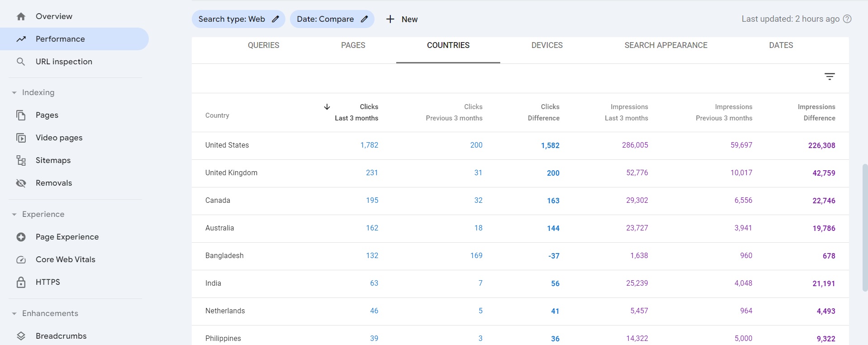Open the Search Appearance tab

[x=666, y=45]
